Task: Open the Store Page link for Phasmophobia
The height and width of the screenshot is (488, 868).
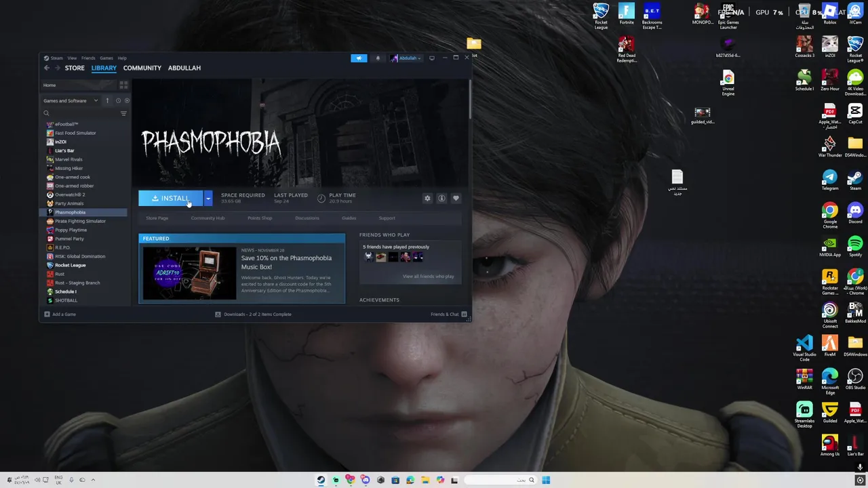Action: pyautogui.click(x=157, y=218)
